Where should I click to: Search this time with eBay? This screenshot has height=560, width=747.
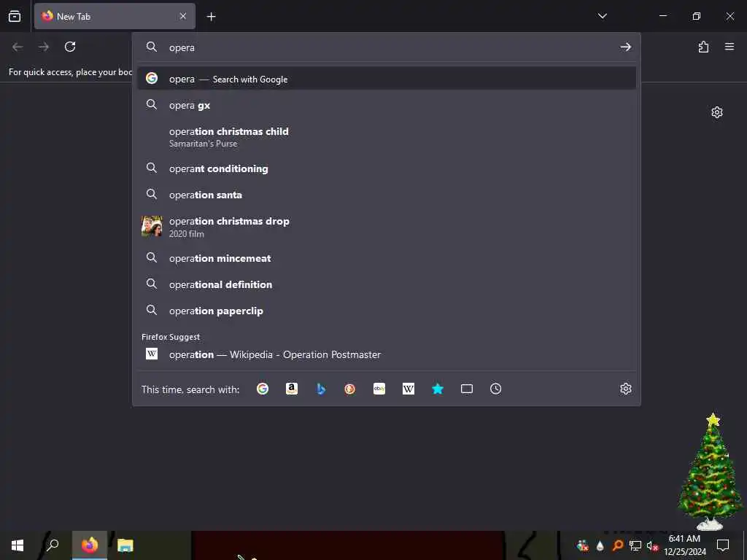(379, 389)
